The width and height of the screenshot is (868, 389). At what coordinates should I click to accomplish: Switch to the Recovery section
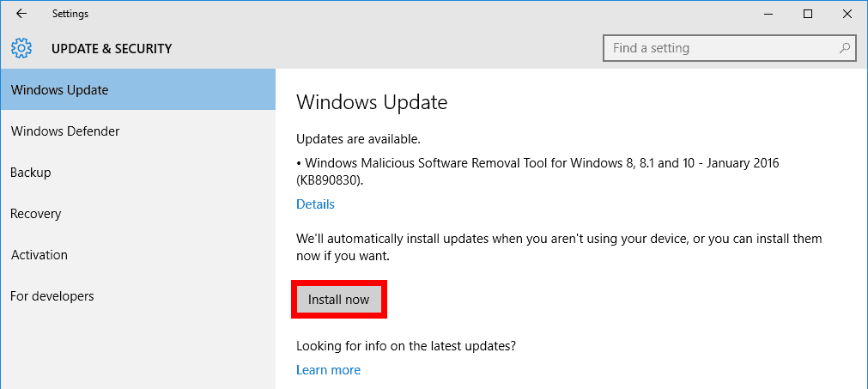click(138, 214)
